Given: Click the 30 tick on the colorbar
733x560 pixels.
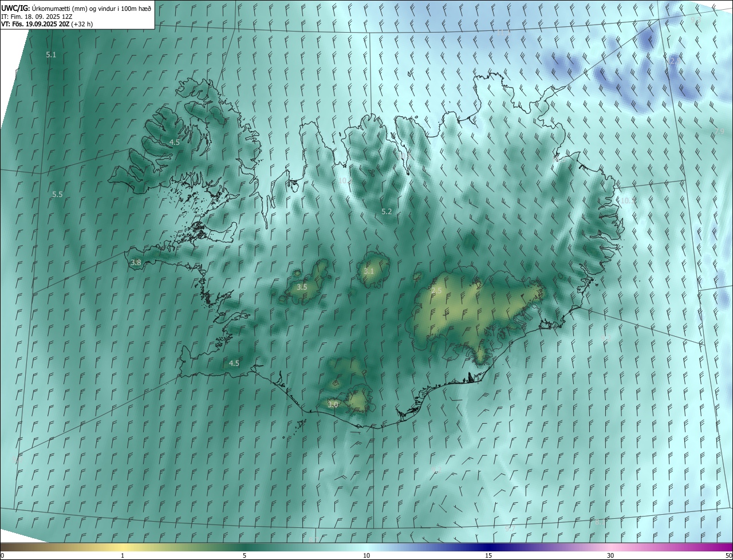Looking at the screenshot, I should pos(610,556).
